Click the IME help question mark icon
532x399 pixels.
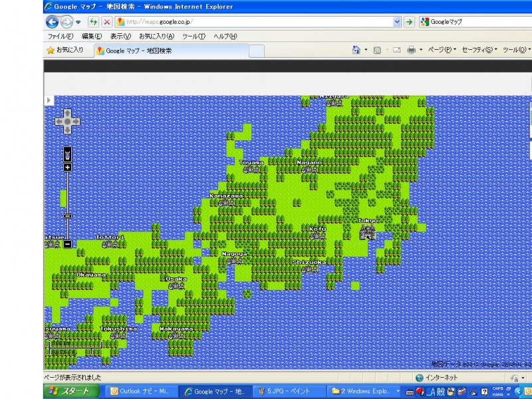pyautogui.click(x=485, y=392)
